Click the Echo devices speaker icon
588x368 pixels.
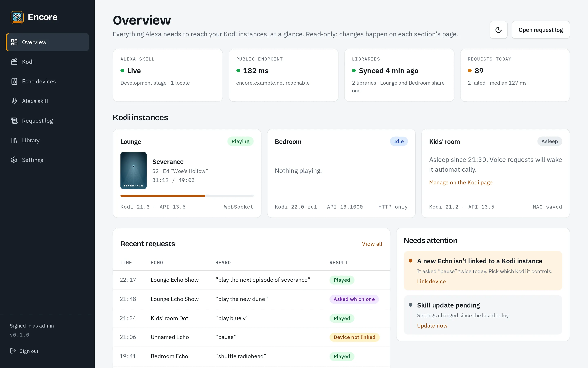pyautogui.click(x=14, y=82)
